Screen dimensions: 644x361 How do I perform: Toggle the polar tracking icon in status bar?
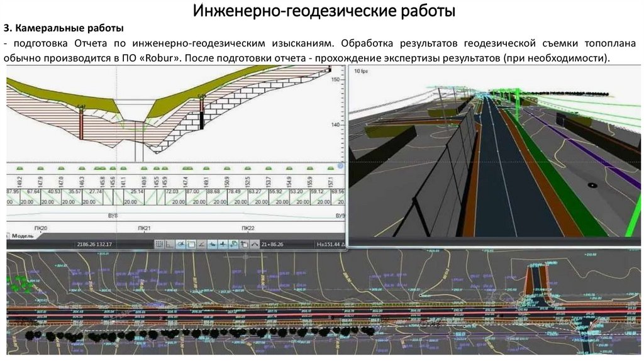[x=180, y=244]
